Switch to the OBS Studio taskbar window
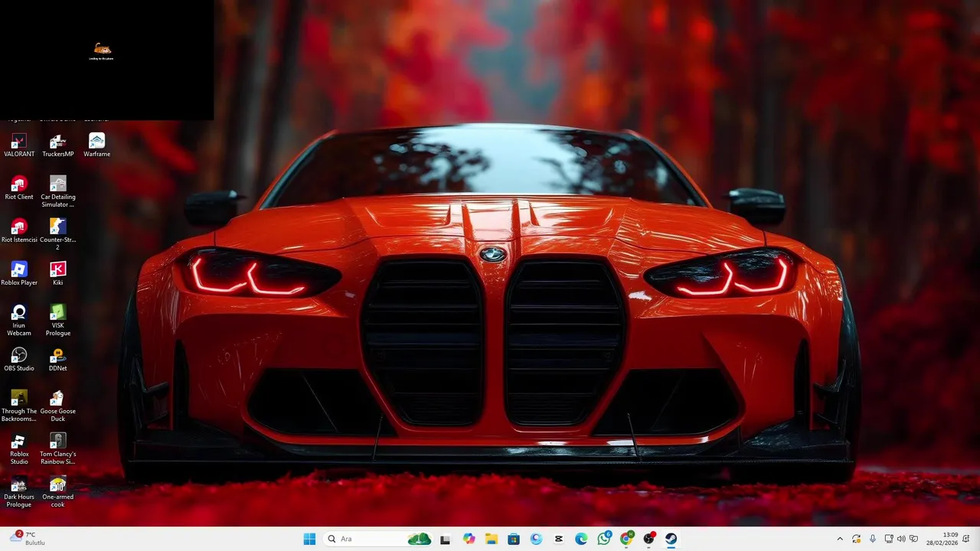The height and width of the screenshot is (551, 980). tap(649, 539)
